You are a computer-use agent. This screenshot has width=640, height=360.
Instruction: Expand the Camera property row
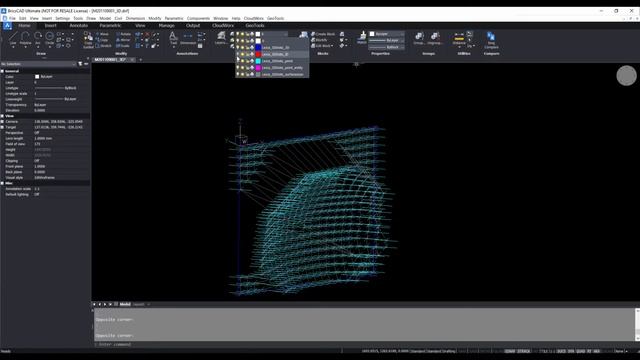[x=2, y=122]
